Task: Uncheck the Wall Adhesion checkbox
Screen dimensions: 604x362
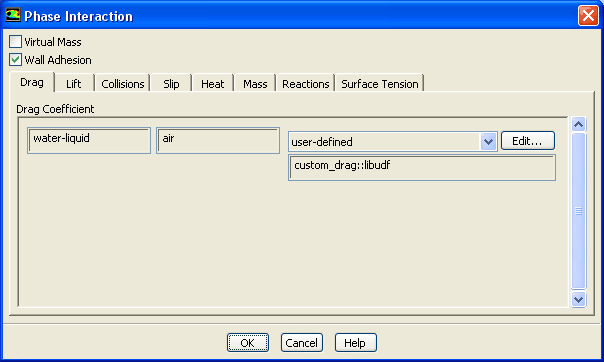Action: (x=15, y=60)
